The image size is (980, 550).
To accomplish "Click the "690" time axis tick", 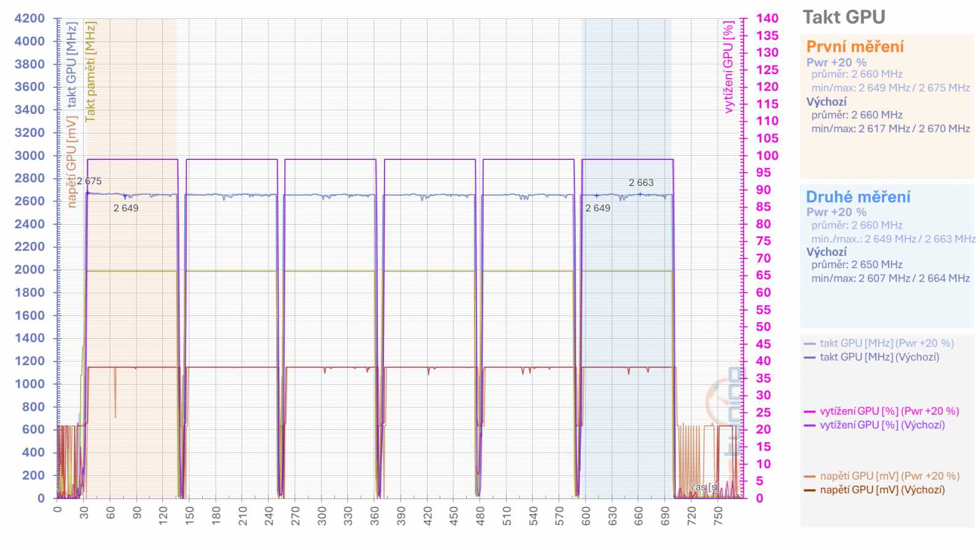I will click(665, 515).
